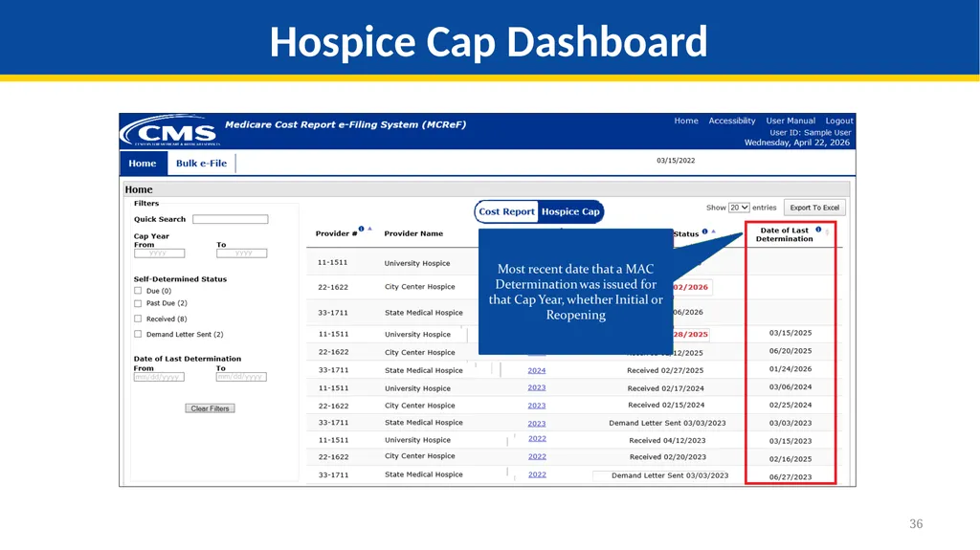Click the Logout link

838,121
